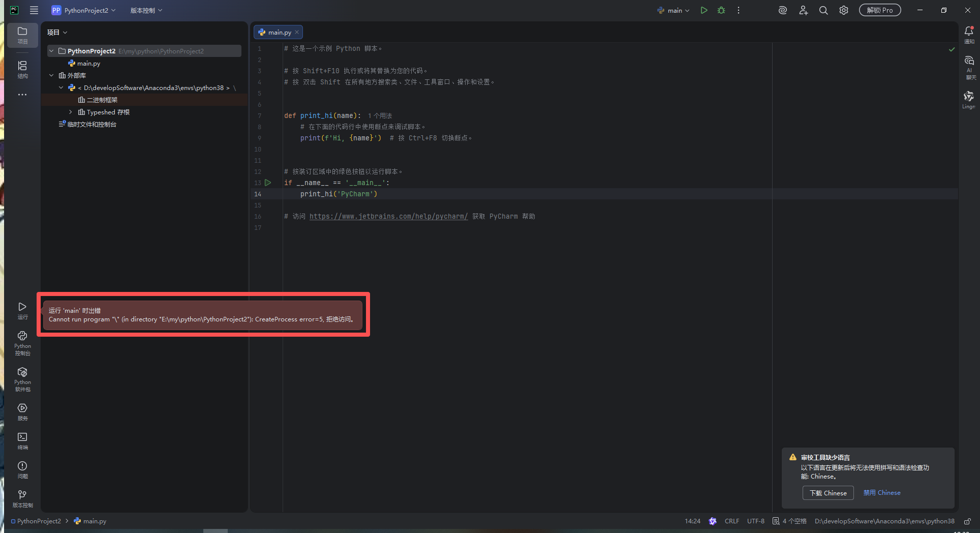
Task: Toggle read-only lock in status bar
Action: (x=967, y=521)
